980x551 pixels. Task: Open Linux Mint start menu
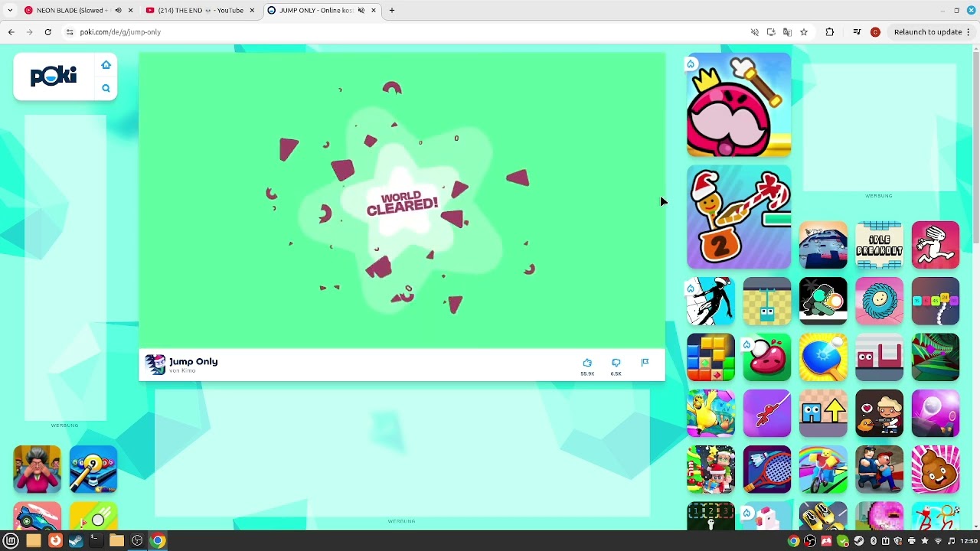click(11, 540)
